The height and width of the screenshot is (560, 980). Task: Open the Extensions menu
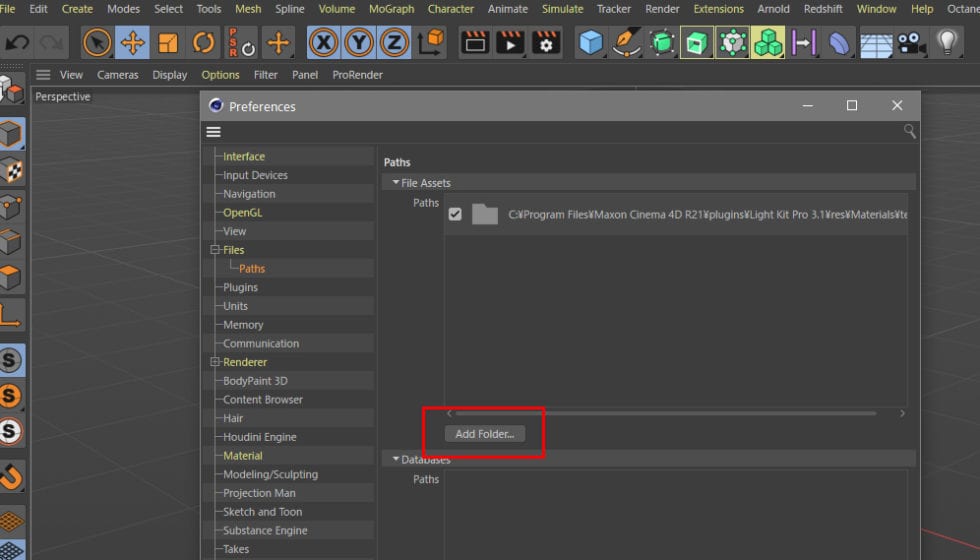point(719,9)
